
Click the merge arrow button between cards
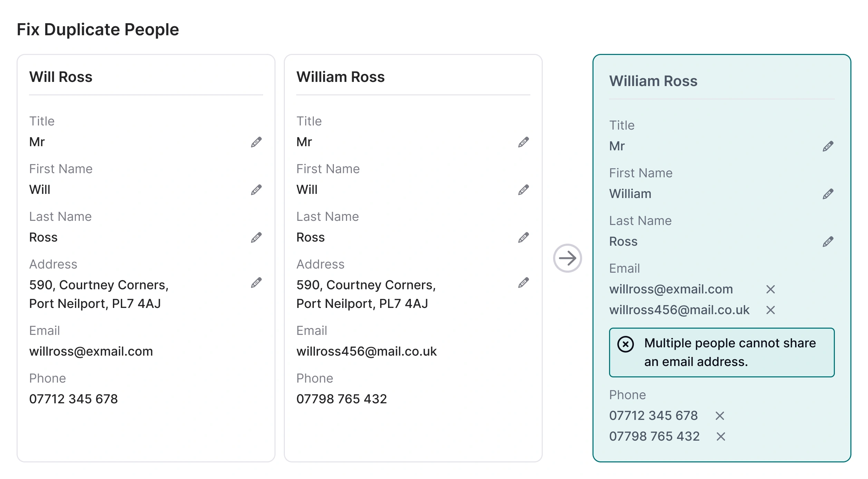(567, 258)
